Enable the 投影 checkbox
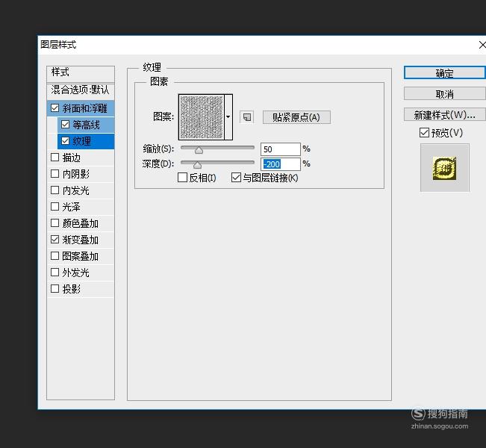486x448 pixels. point(54,289)
